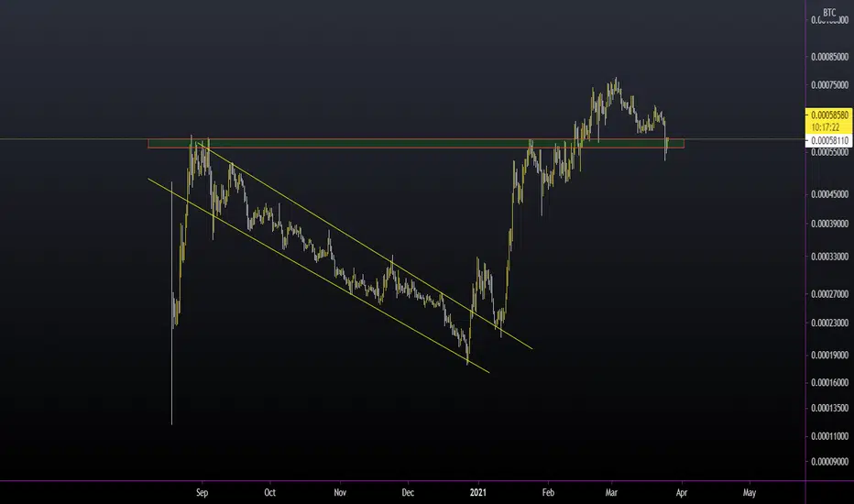Image resolution: width=854 pixels, height=504 pixels.
Task: Click the May label on time axis
Action: 750,493
